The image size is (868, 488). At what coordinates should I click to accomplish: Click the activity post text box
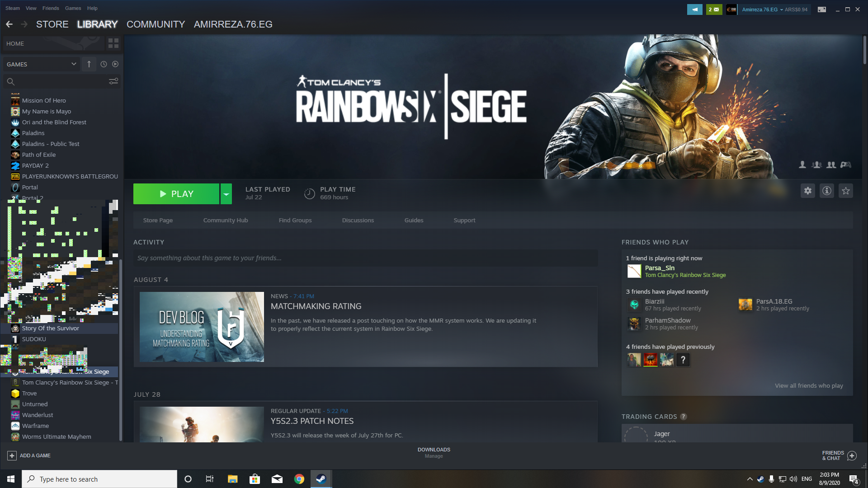point(365,258)
